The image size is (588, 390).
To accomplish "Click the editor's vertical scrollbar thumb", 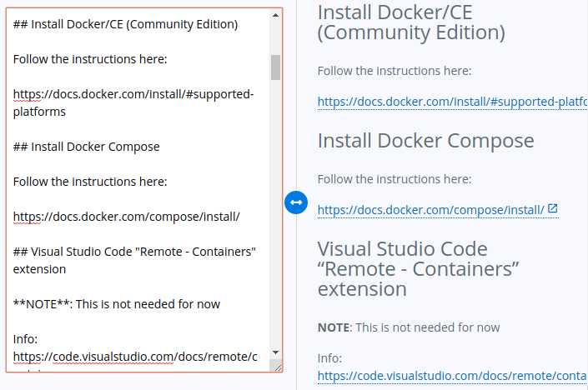I will click(275, 67).
